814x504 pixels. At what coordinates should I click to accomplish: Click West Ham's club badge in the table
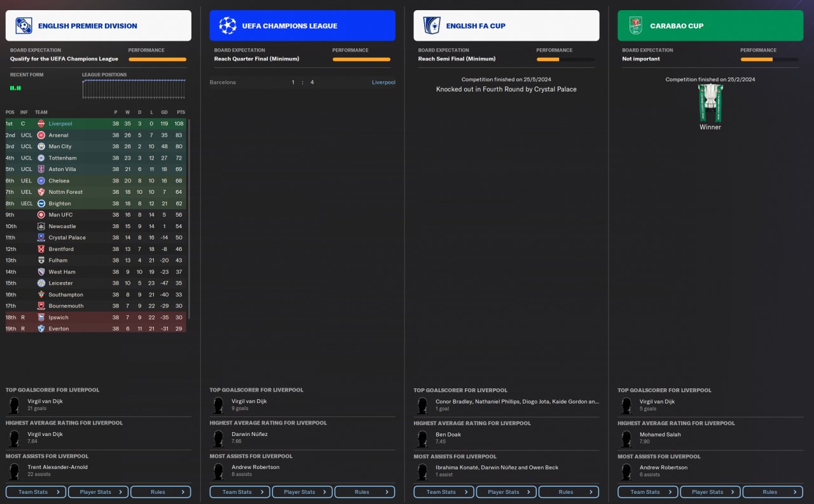[x=41, y=272]
